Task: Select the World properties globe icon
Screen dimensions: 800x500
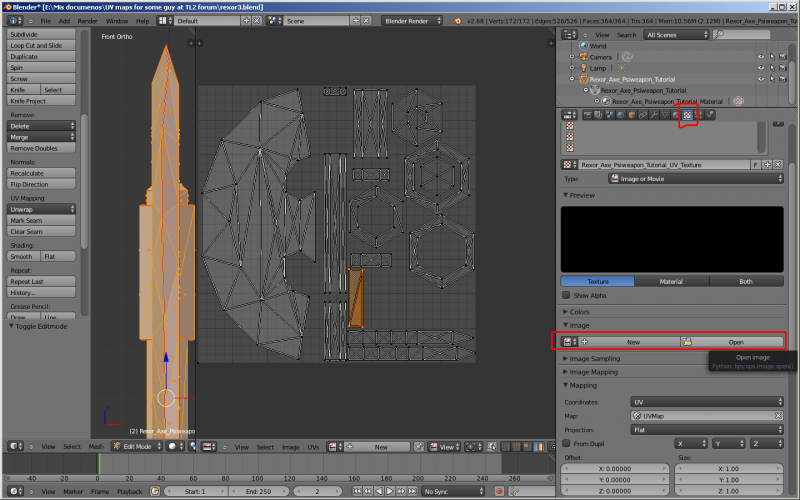Action: pos(619,116)
